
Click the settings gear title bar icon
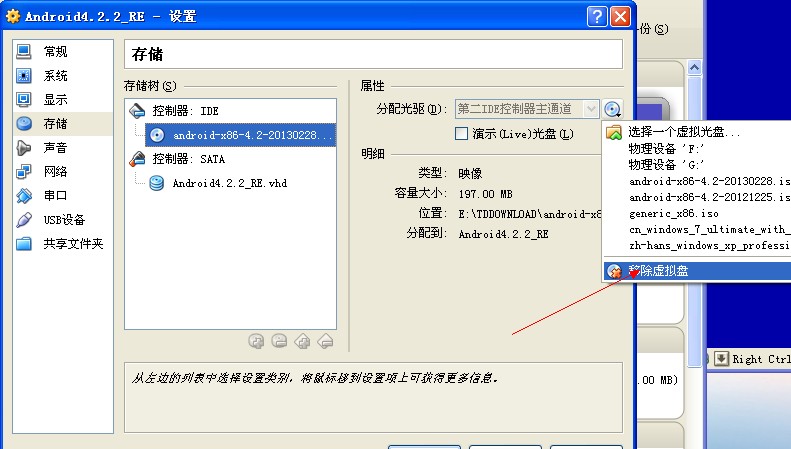point(13,16)
